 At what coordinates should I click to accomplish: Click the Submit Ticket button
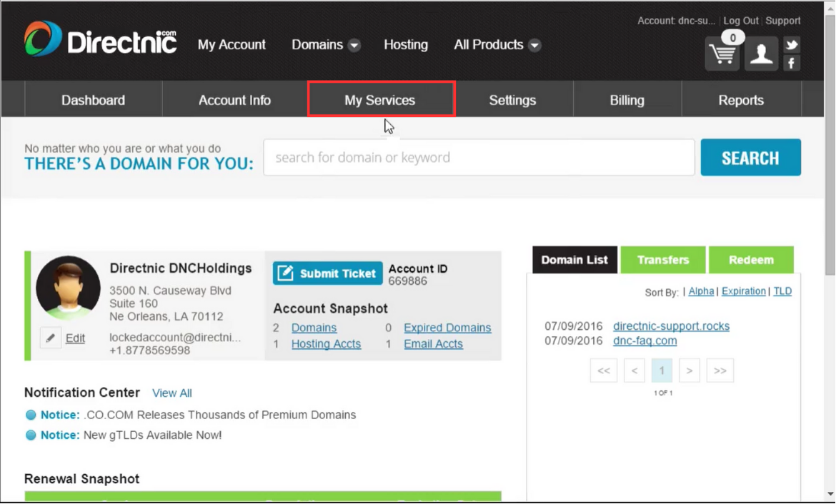(x=328, y=273)
